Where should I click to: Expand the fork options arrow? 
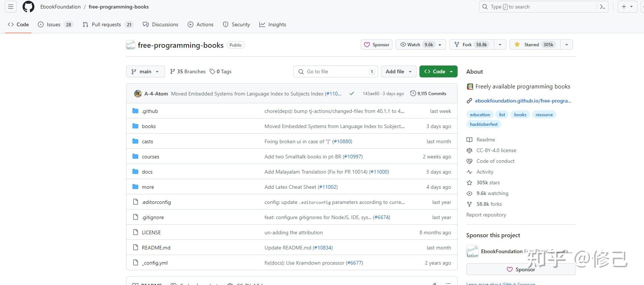click(x=500, y=44)
